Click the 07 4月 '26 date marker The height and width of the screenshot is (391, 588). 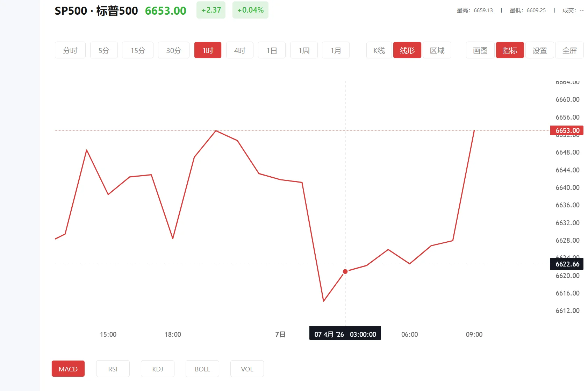click(x=345, y=334)
